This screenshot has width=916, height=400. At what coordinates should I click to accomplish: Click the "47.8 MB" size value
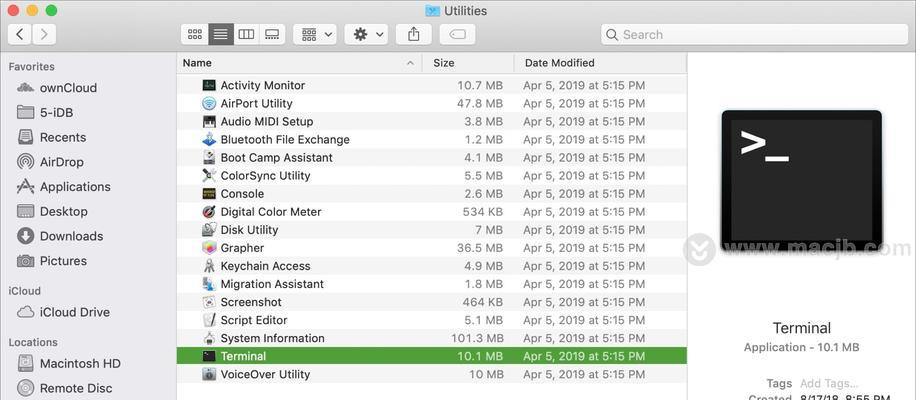(x=480, y=103)
